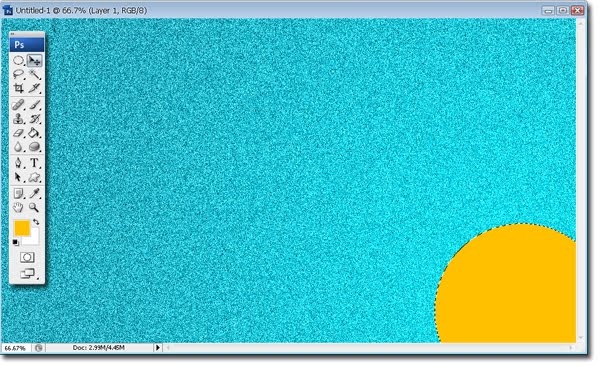Select the Crop tool
This screenshot has height=365, width=600.
(x=18, y=88)
